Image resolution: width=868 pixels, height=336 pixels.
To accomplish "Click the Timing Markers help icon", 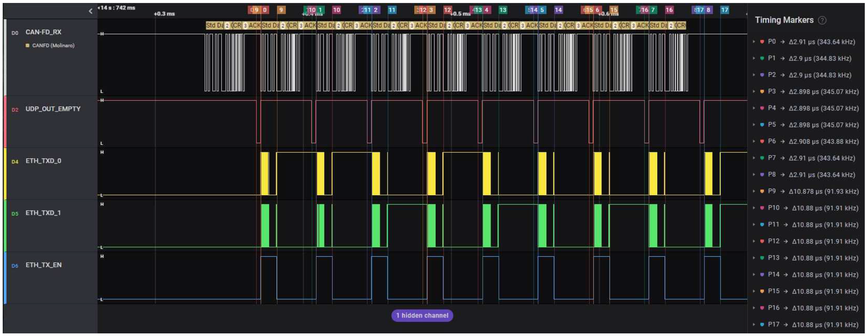I will pyautogui.click(x=822, y=20).
